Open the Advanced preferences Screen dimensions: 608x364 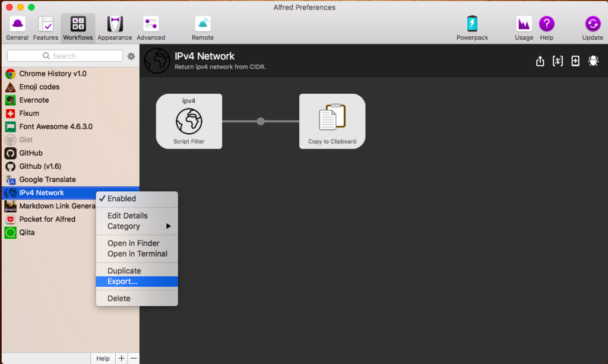coord(151,29)
